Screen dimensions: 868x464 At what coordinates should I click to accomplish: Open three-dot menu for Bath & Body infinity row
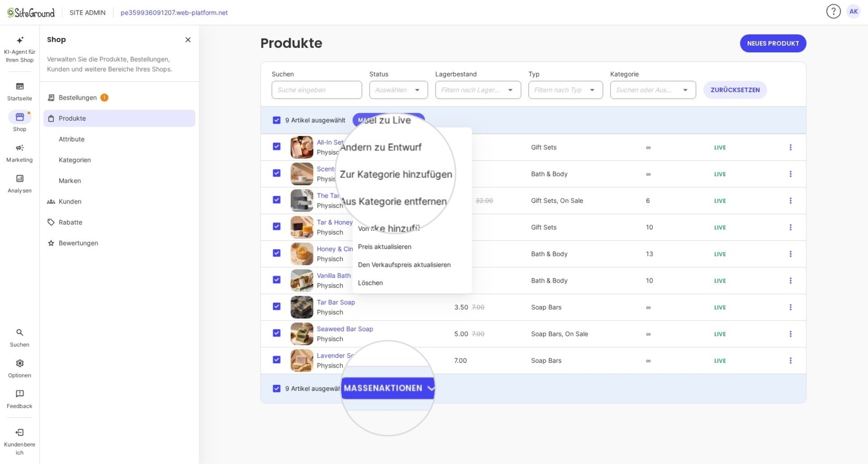click(x=790, y=174)
